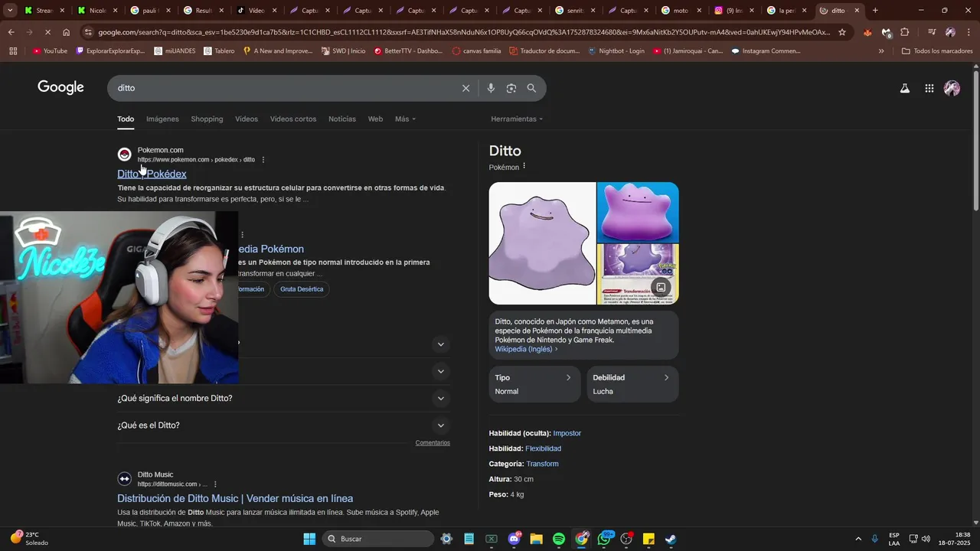
Task: Stop loading the page
Action: [47, 32]
